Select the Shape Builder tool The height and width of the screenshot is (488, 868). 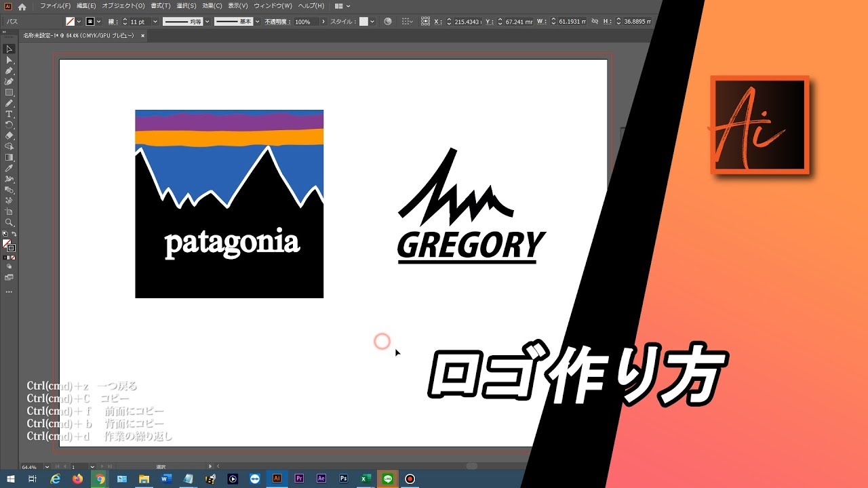point(9,146)
